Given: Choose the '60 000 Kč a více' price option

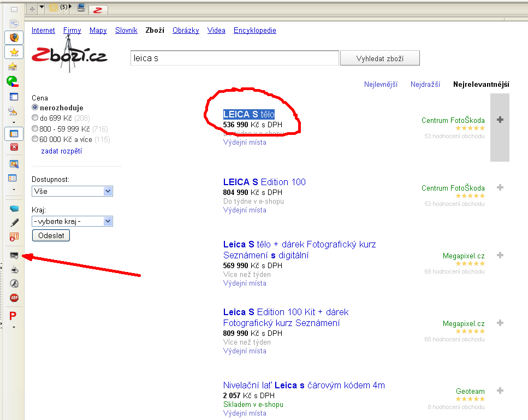Looking at the screenshot, I should coord(35,139).
